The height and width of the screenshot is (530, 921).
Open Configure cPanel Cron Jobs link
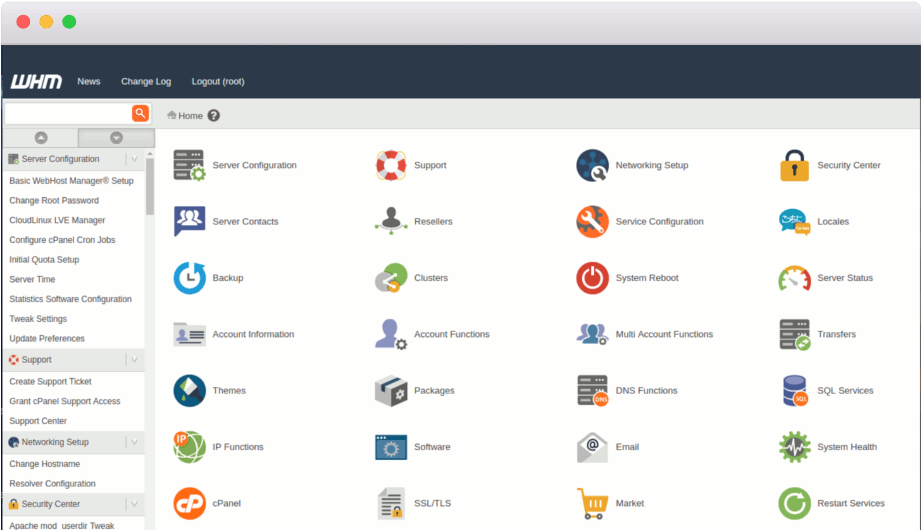tap(62, 240)
